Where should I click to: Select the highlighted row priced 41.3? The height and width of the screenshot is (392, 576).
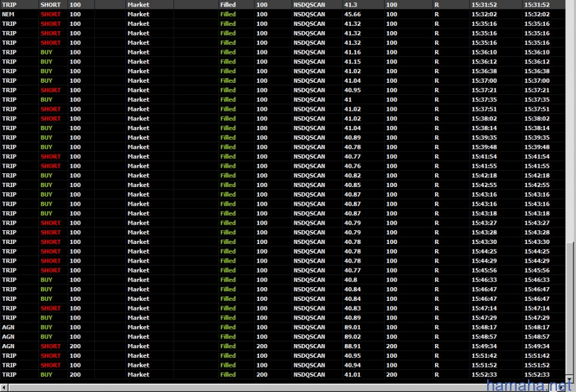[283, 5]
